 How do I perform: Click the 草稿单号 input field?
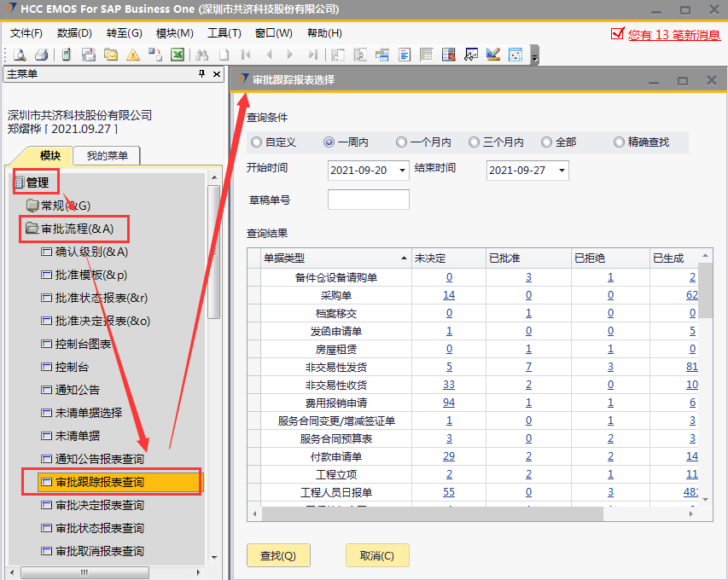368,200
